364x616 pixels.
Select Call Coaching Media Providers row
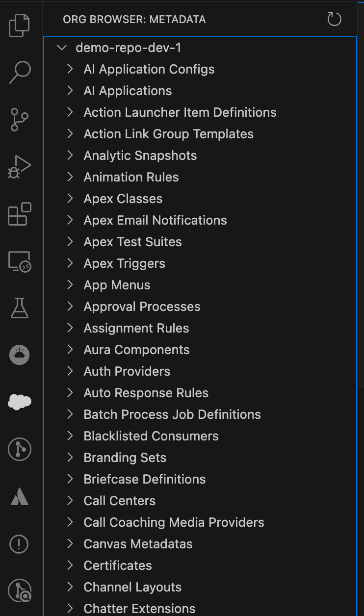coord(200,522)
